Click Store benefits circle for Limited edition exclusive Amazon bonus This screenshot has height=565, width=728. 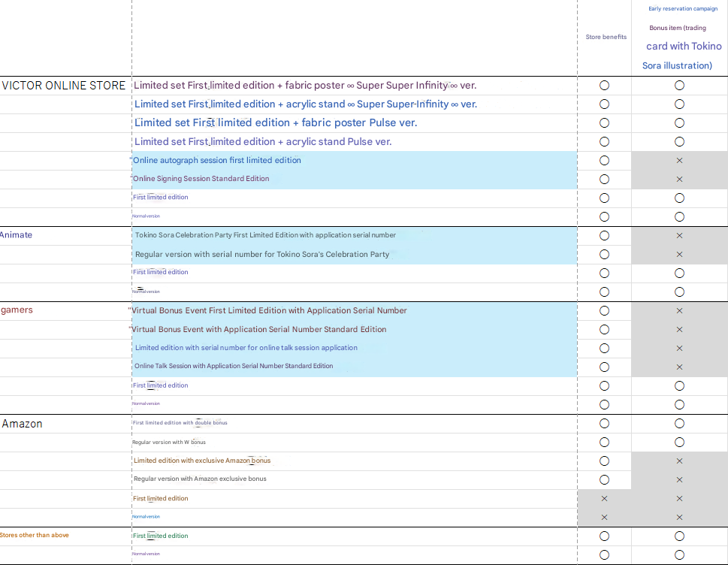604,461
